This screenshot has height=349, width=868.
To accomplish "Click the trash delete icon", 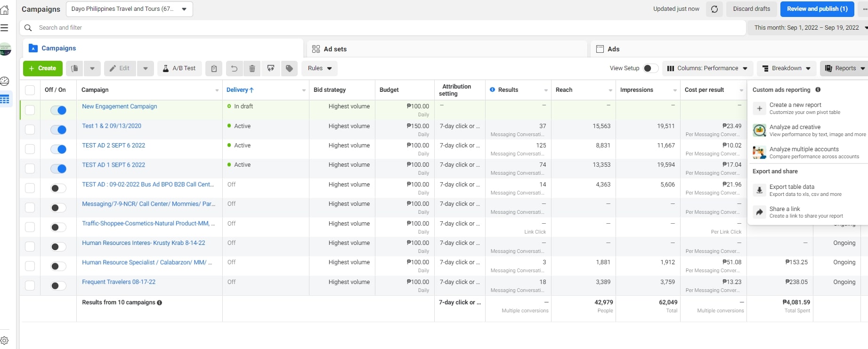I will coord(252,68).
